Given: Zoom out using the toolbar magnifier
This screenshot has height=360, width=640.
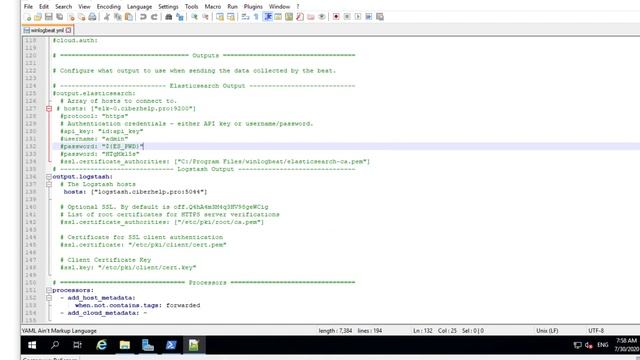Looking at the screenshot, I should pos(205,17).
